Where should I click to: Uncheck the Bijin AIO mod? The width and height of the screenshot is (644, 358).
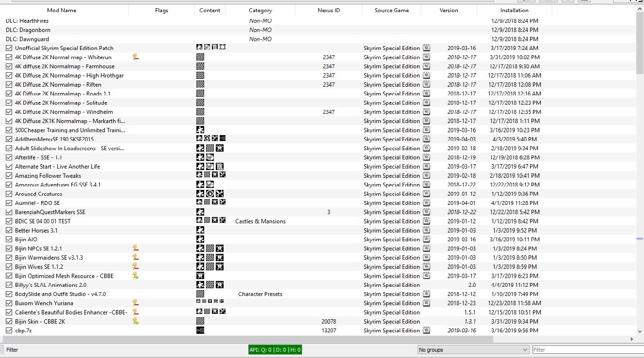(x=9, y=239)
